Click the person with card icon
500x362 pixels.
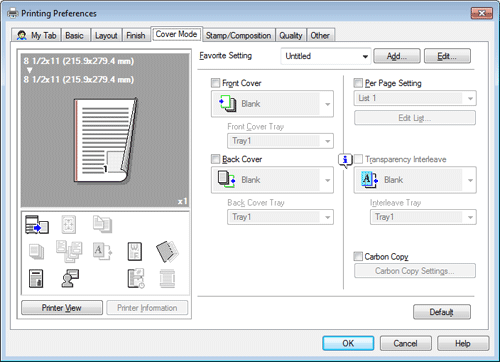pos(70,278)
